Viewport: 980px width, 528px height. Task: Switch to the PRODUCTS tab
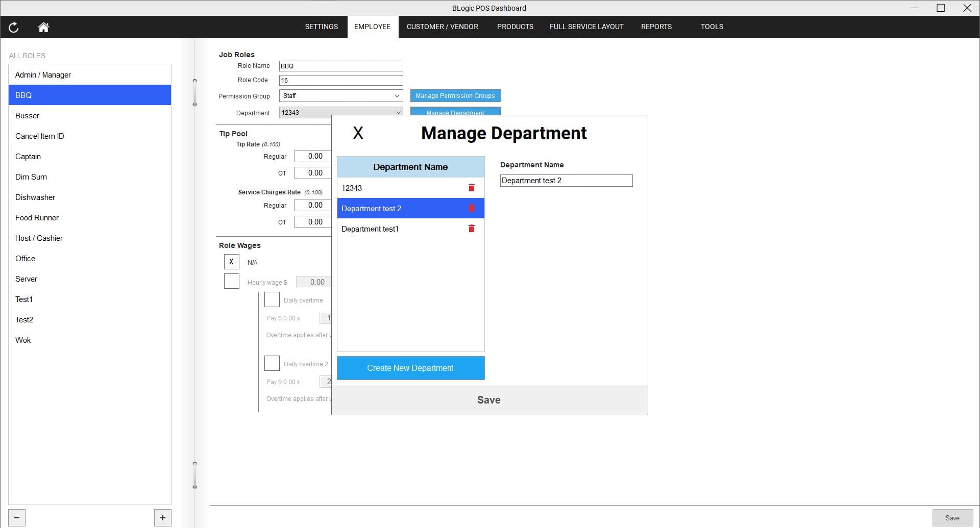click(514, 27)
